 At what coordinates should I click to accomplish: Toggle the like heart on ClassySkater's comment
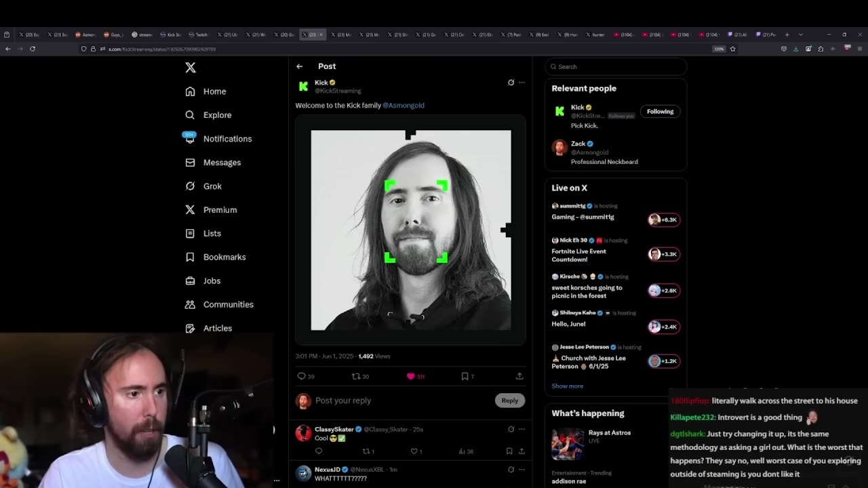pyautogui.click(x=414, y=451)
